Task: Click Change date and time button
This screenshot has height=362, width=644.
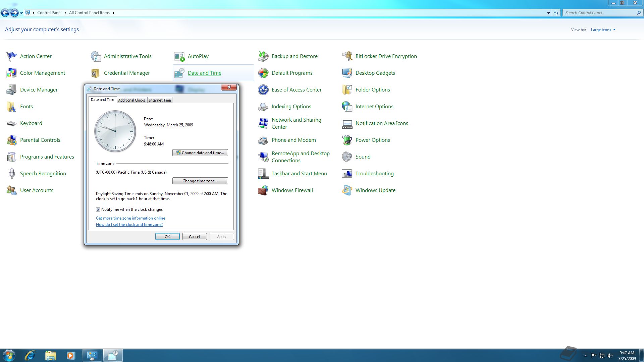Action: click(x=200, y=153)
